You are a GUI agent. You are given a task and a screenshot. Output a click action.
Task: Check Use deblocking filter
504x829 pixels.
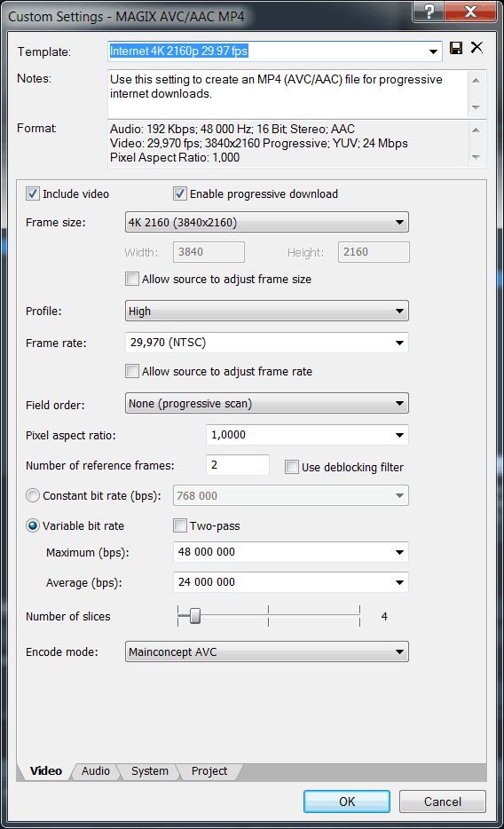pyautogui.click(x=292, y=467)
